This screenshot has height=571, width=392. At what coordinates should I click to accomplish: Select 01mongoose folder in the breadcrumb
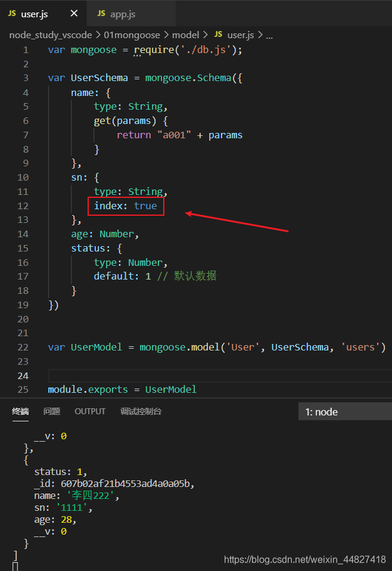[x=132, y=35]
